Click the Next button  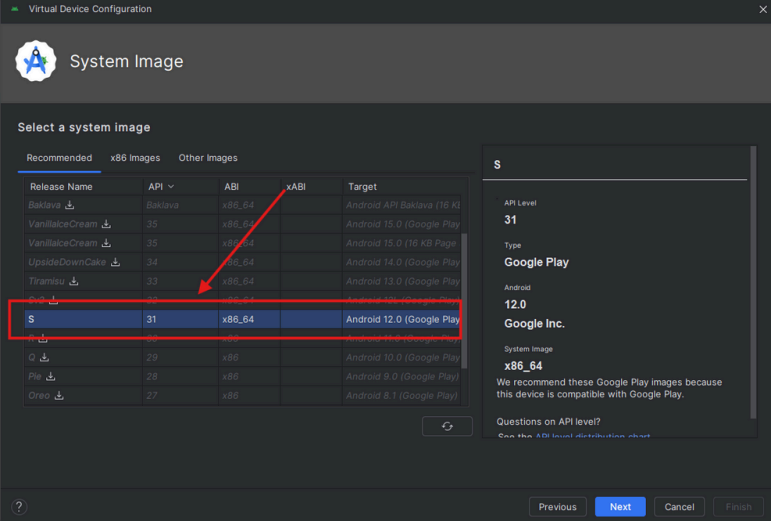point(620,507)
